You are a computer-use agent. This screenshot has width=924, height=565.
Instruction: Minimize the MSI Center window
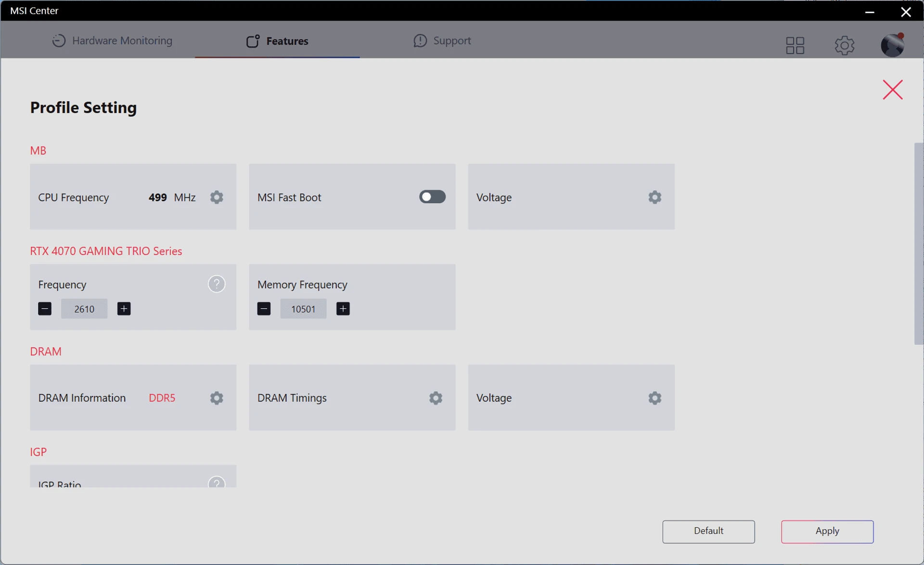(869, 12)
